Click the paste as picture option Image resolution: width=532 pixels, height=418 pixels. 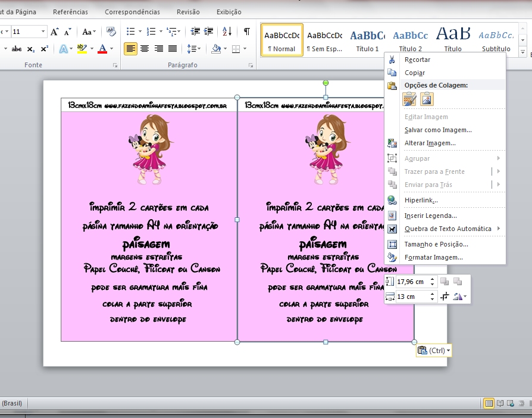click(x=427, y=99)
